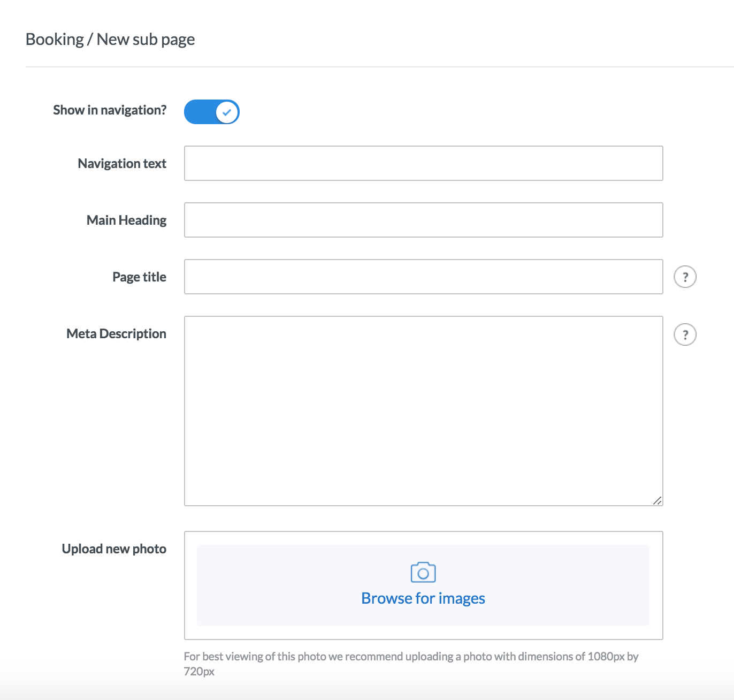Focus the Meta Description text area
This screenshot has height=700, width=734.
click(423, 410)
